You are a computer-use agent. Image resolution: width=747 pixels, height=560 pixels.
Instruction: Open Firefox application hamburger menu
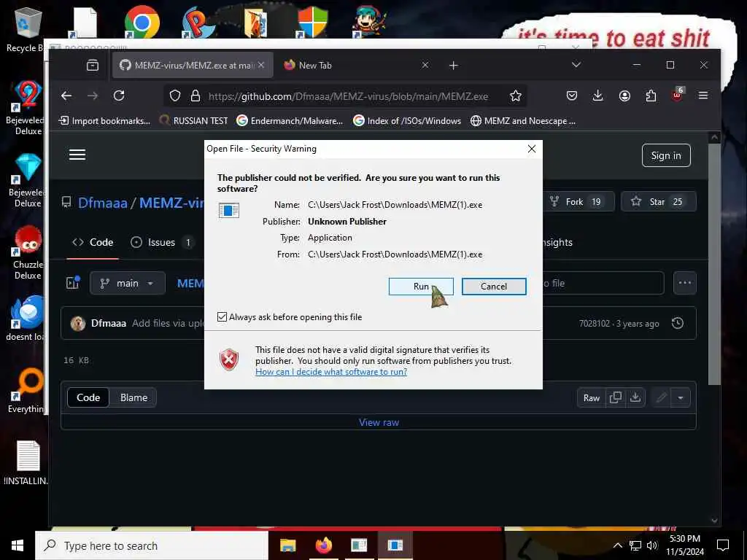pos(703,96)
